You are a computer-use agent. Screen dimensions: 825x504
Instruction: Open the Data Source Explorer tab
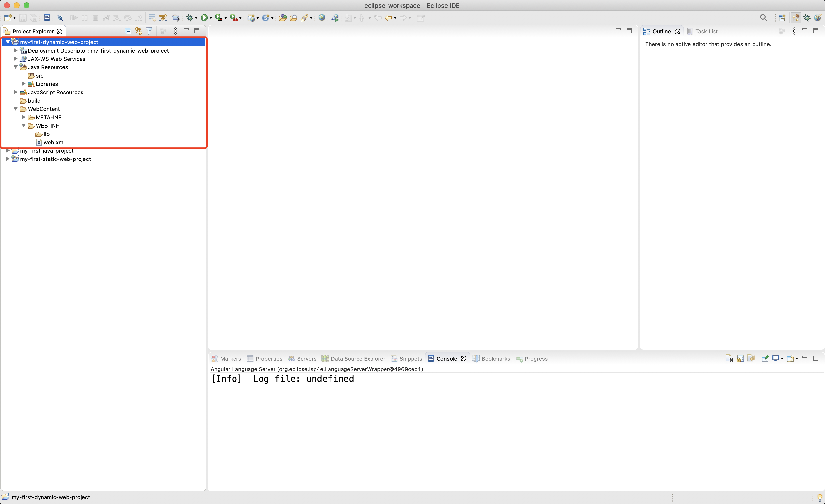[353, 358]
